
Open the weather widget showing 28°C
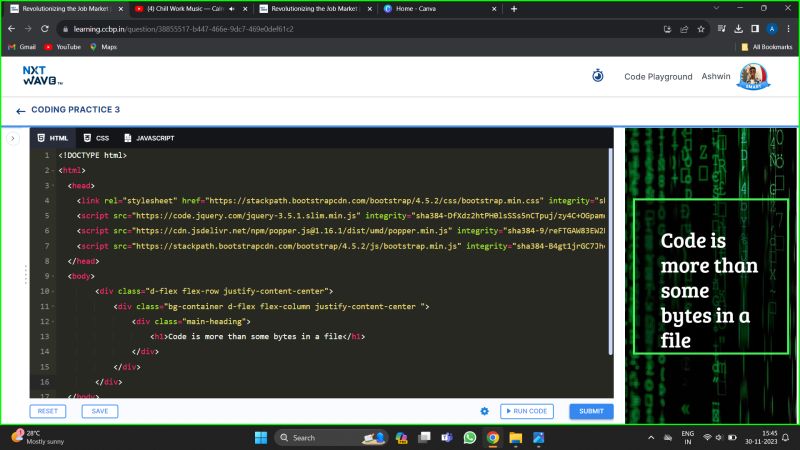coord(38,437)
